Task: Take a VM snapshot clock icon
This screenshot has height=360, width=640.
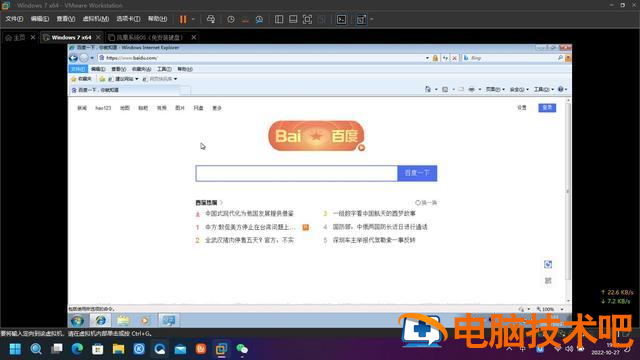Action: coord(231,19)
